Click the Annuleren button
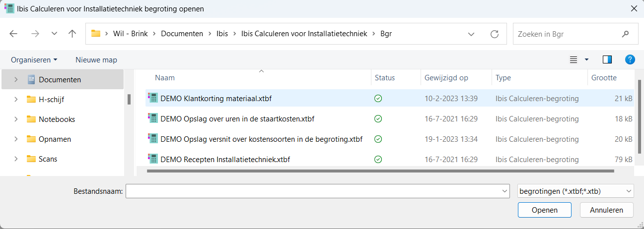The width and height of the screenshot is (644, 229). [607, 210]
